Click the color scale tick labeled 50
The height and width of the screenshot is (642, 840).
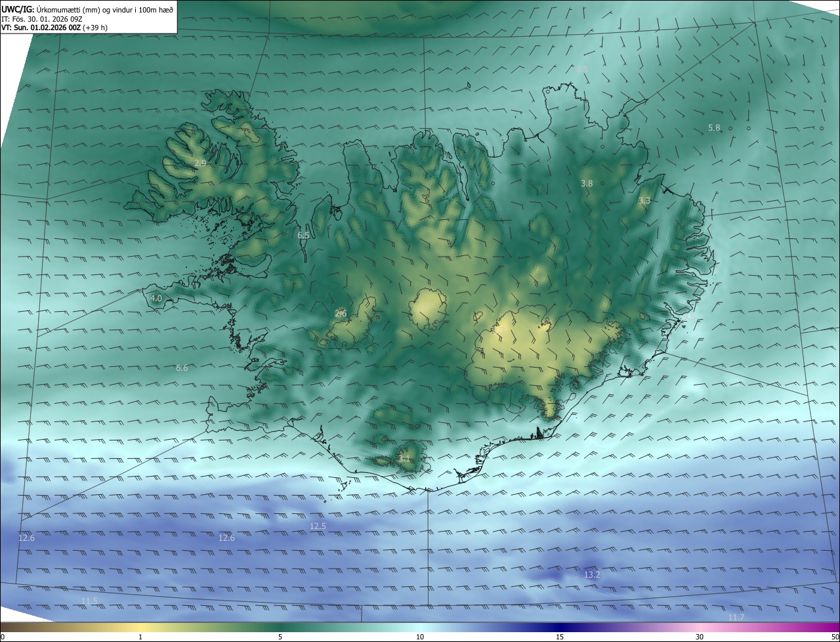coord(835,637)
